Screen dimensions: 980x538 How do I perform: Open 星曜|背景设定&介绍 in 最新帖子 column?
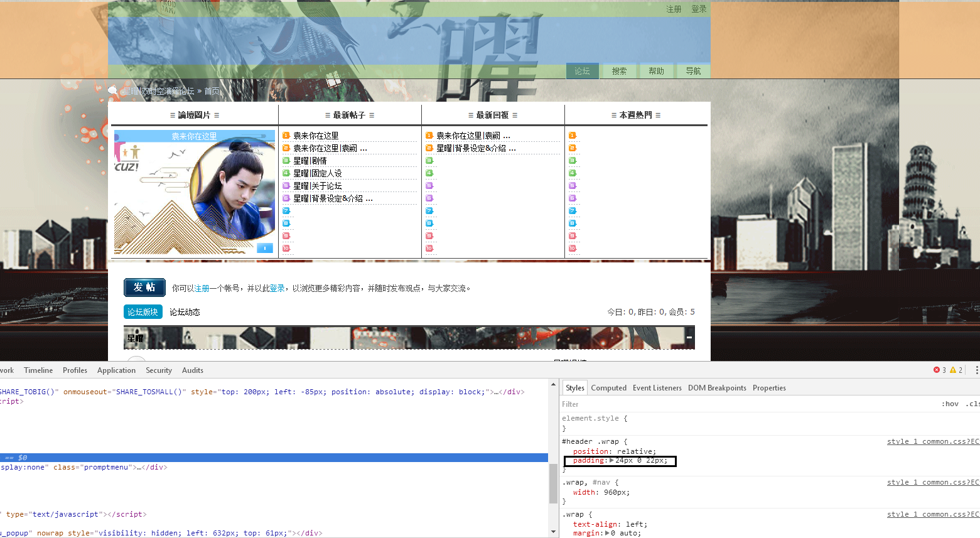(x=333, y=198)
